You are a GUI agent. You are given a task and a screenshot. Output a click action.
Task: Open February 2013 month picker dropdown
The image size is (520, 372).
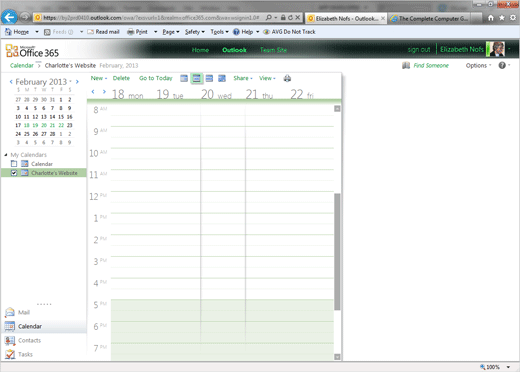(x=71, y=81)
